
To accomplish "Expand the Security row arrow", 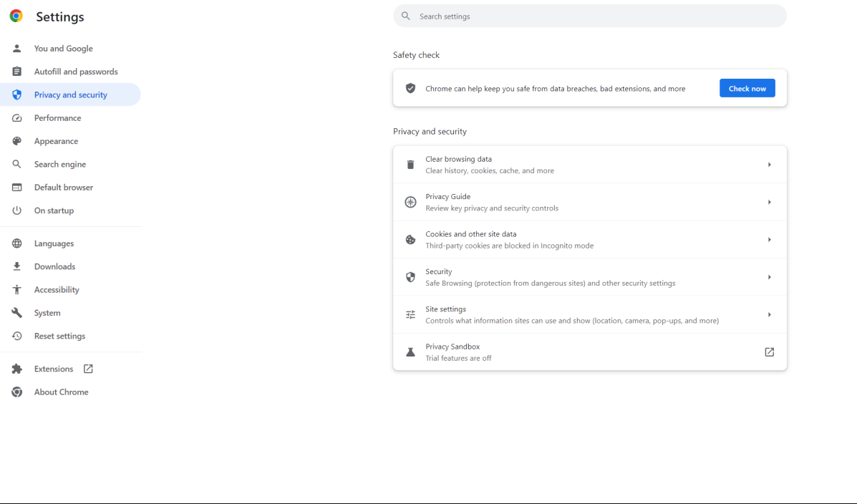I will (x=769, y=277).
